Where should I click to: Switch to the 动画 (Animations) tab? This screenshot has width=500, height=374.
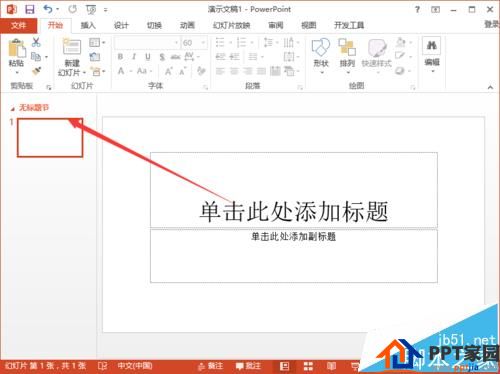(x=187, y=25)
